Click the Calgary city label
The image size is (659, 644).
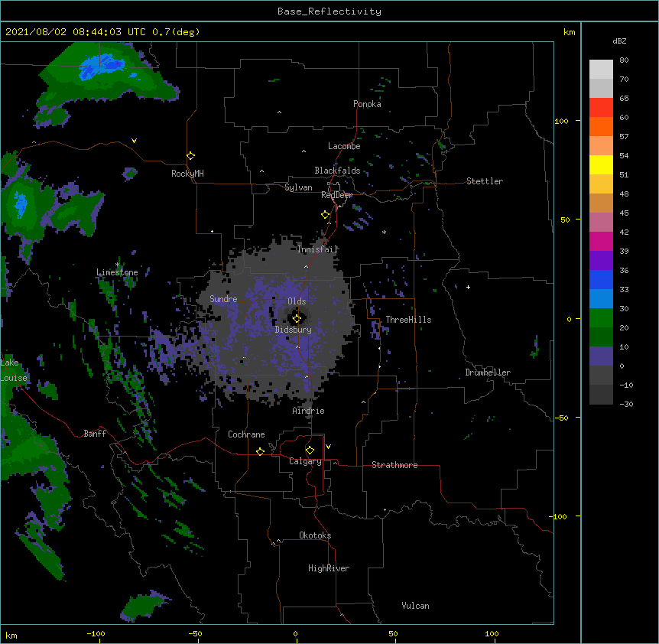click(x=305, y=461)
